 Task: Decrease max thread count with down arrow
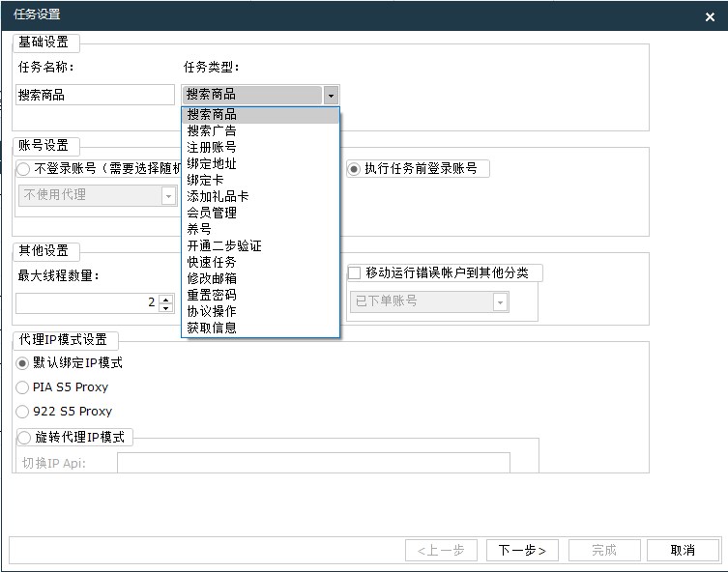[x=166, y=308]
